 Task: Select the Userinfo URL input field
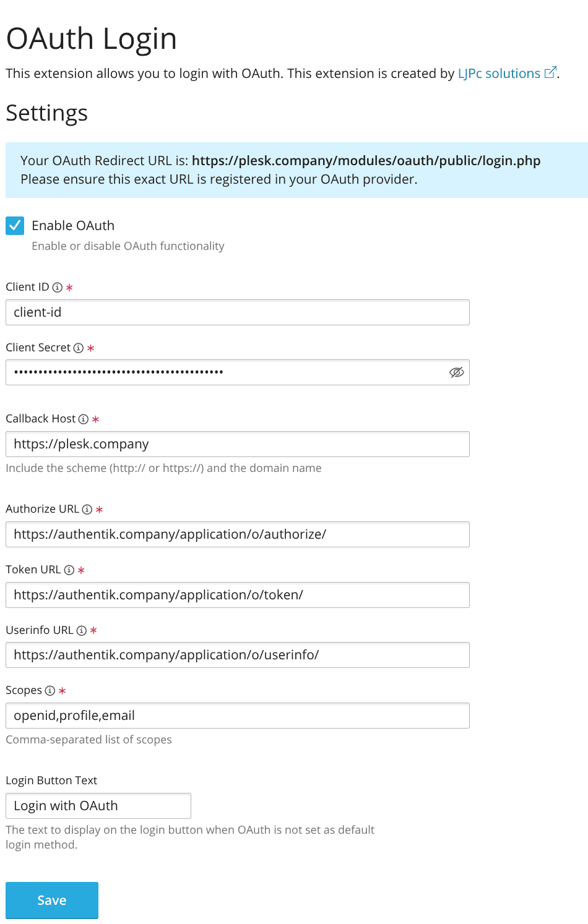pyautogui.click(x=237, y=654)
